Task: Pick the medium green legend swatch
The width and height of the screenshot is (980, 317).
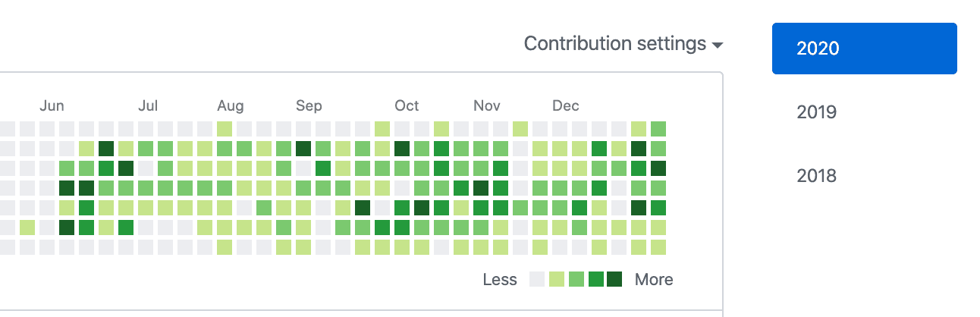Action: 576,279
